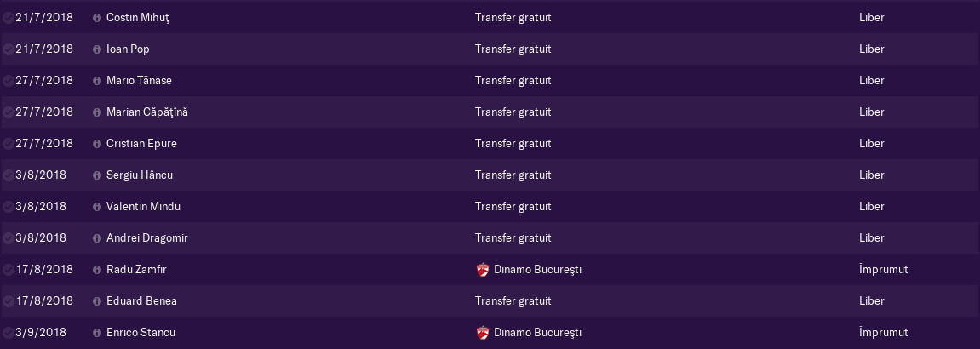Image resolution: width=980 pixels, height=349 pixels.
Task: Open info icon beside Costin Mihuț
Action: [x=97, y=18]
